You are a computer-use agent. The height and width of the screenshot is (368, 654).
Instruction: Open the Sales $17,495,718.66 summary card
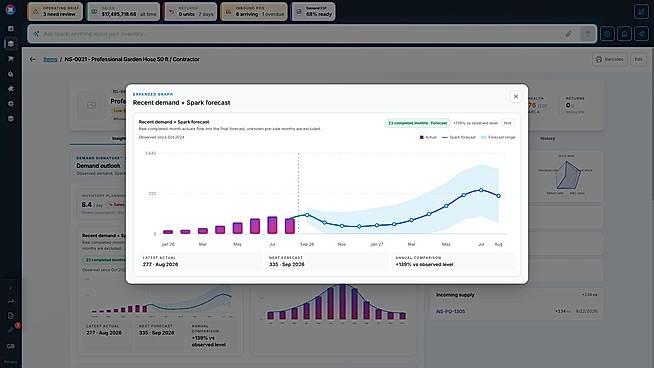tap(123, 11)
